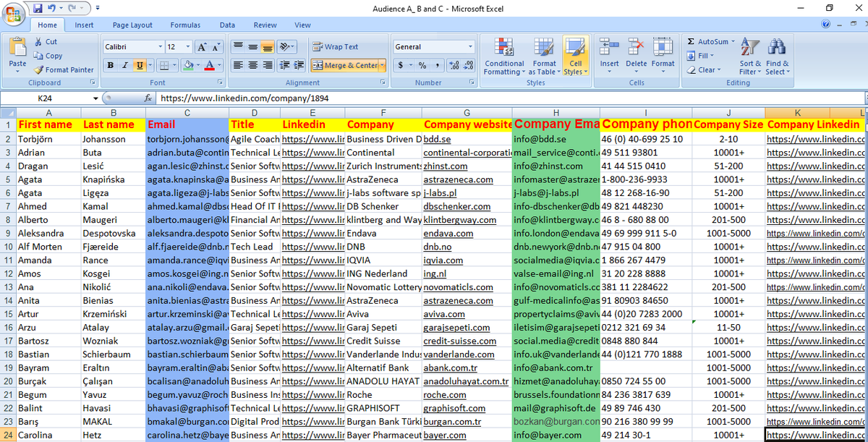868x442 pixels.
Task: Switch to the Insert tab
Action: tap(84, 25)
